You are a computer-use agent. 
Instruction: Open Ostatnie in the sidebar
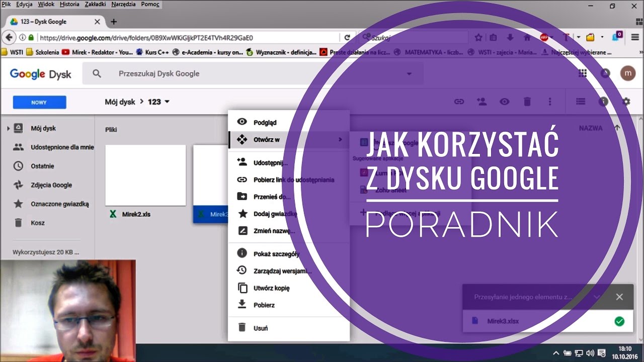click(42, 166)
